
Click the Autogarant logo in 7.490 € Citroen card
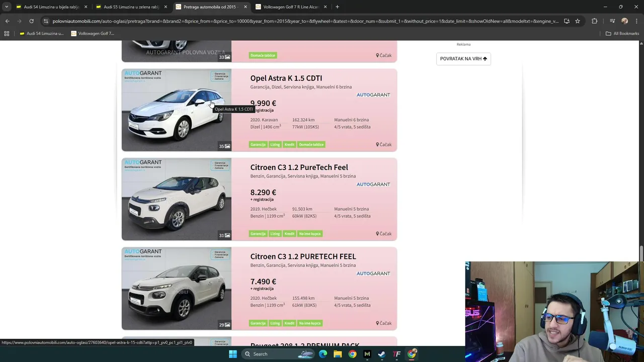tap(373, 274)
